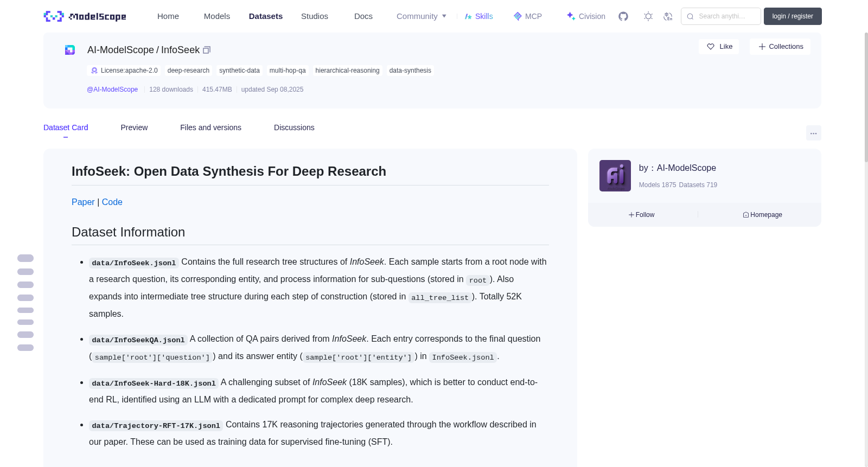This screenshot has width=868, height=467.
Task: Open the ModelScope logo homepage
Action: pyautogui.click(x=85, y=16)
